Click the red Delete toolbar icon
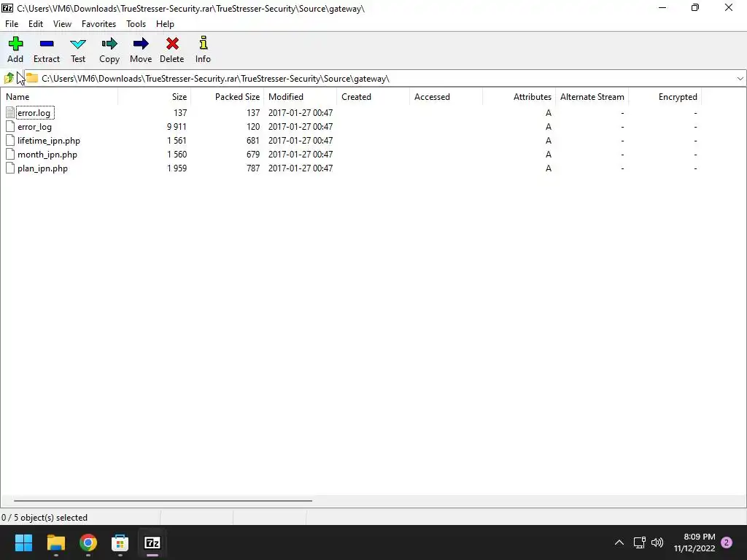This screenshot has width=747, height=560. (x=172, y=44)
